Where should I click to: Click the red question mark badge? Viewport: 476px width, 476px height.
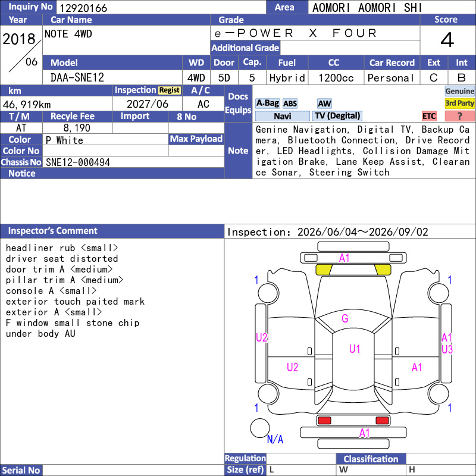point(459,116)
